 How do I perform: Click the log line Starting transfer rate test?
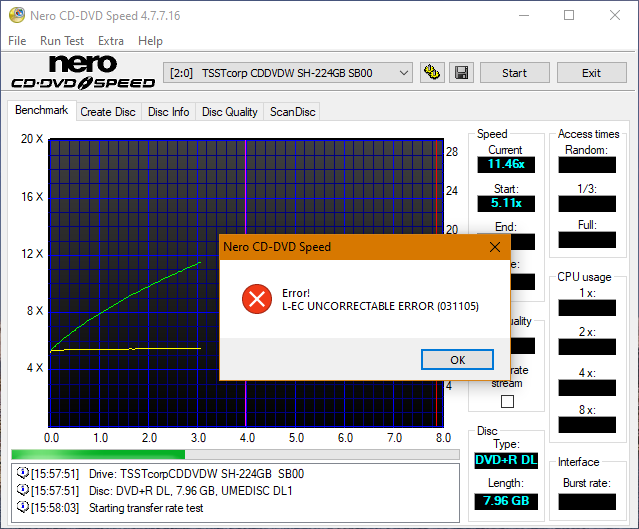(146, 508)
